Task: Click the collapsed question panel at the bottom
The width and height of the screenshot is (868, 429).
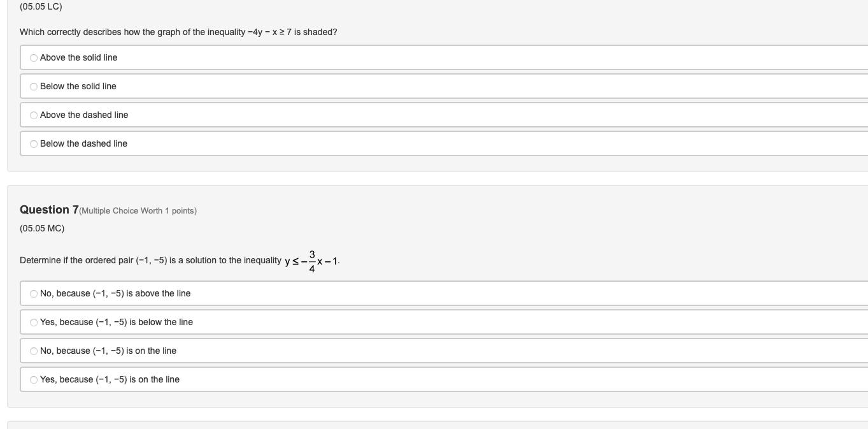Action: 433,425
